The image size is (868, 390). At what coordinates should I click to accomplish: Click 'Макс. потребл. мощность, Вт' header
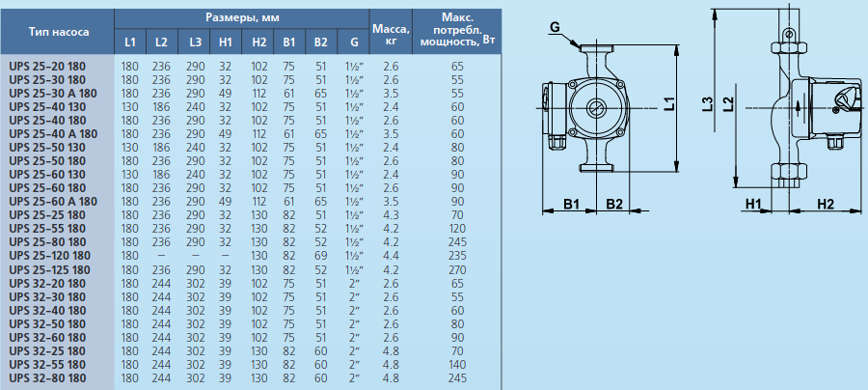point(457,29)
